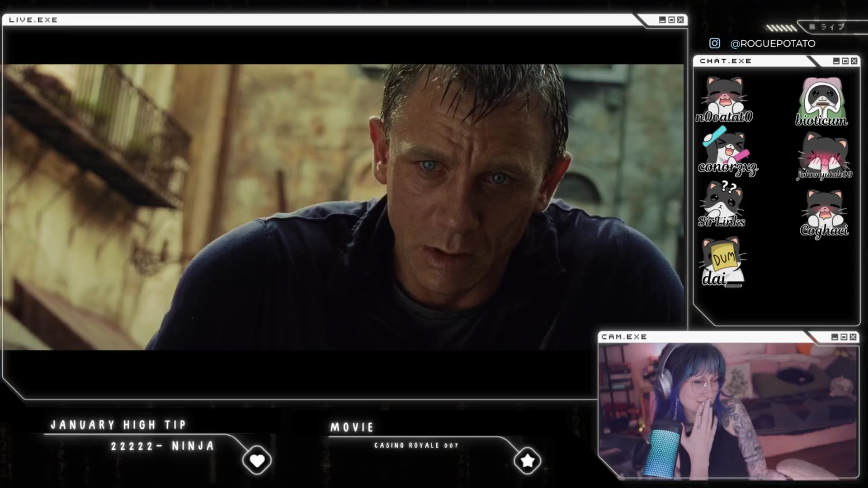The height and width of the screenshot is (488, 868).
Task: Select the cat emote above the conor username
Action: 726,146
